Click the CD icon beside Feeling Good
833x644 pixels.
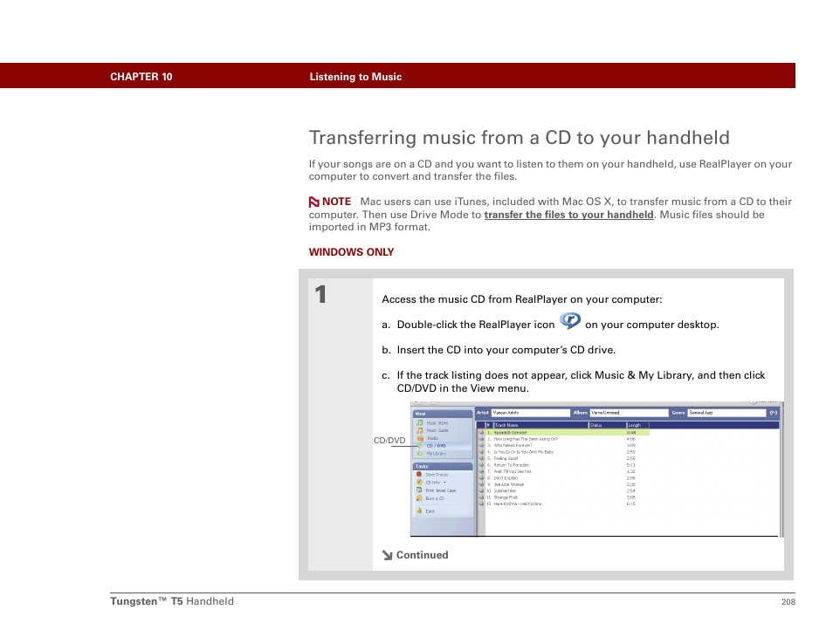click(x=482, y=458)
